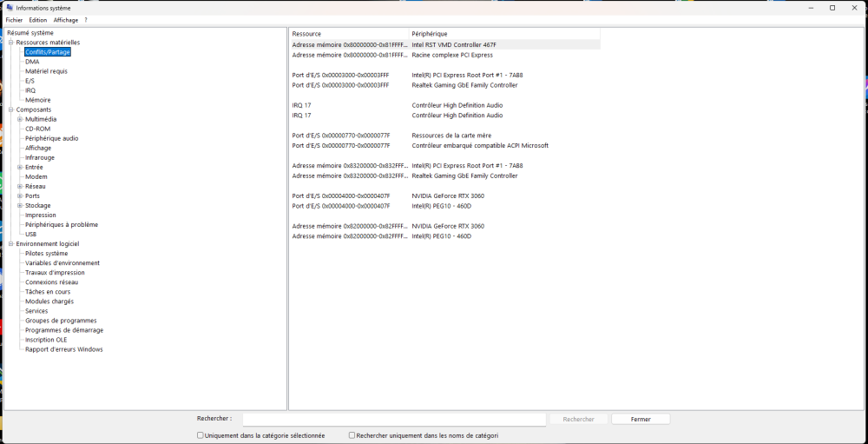Select the Modules chargés tree item
The image size is (868, 444).
pyautogui.click(x=49, y=302)
